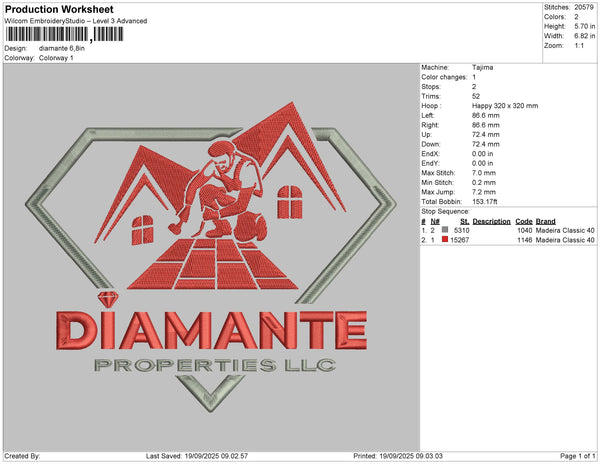Select stop sequence row with code 1040

(508, 230)
